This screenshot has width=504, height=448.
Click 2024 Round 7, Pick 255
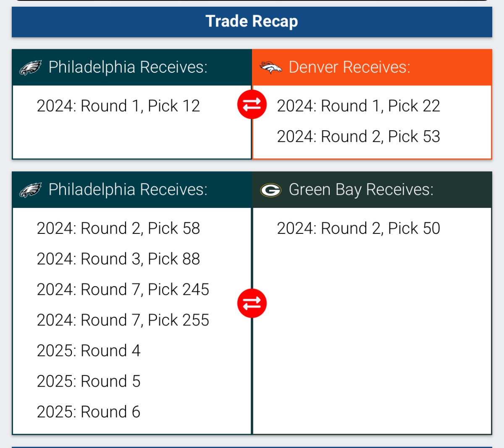point(123,320)
